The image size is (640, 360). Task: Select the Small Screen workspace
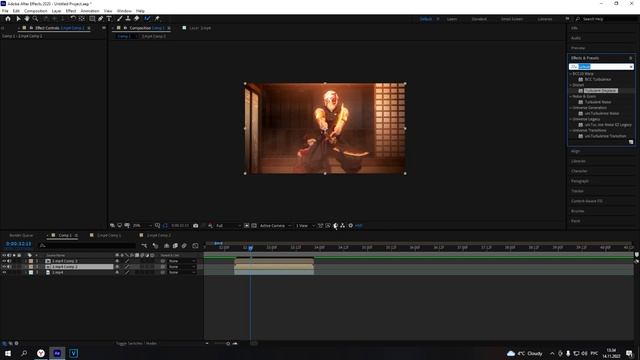point(512,19)
